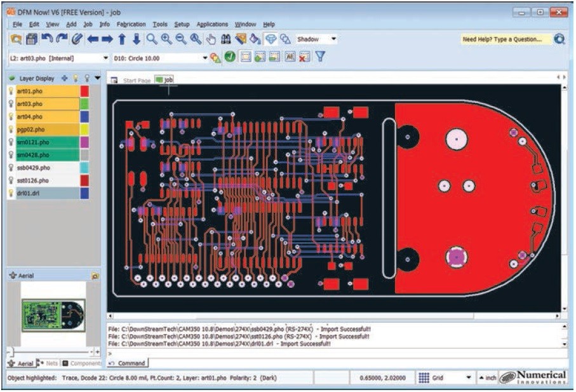Screen dimensions: 576x392
Task: Open the L2: art03.pho layer dropdown
Action: [59, 58]
